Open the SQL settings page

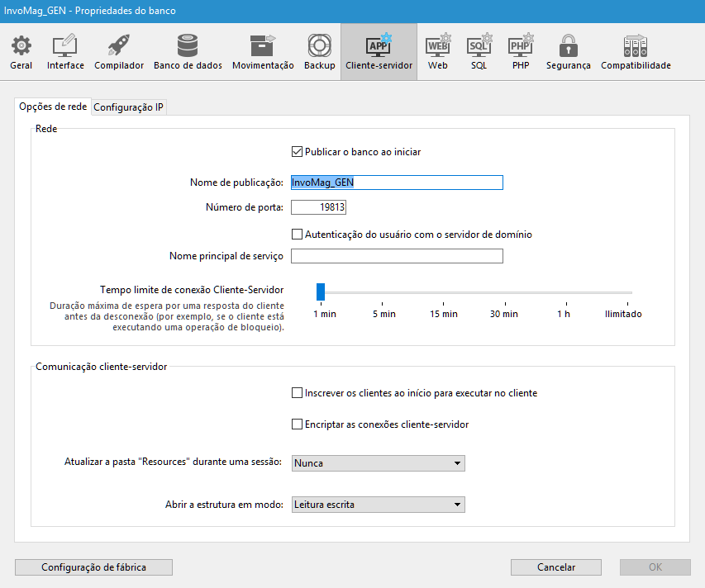(x=479, y=52)
